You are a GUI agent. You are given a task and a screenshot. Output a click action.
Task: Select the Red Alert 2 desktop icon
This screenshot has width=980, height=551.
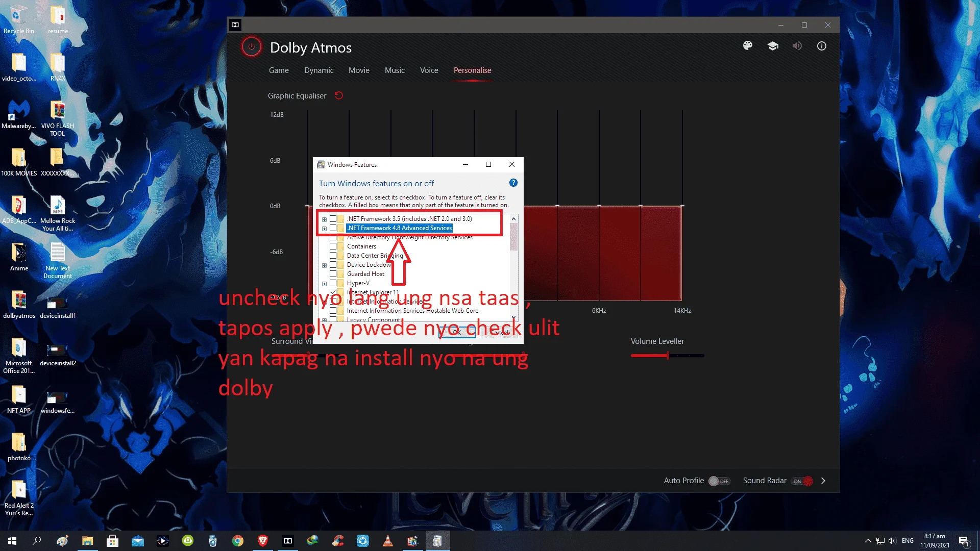point(19,497)
